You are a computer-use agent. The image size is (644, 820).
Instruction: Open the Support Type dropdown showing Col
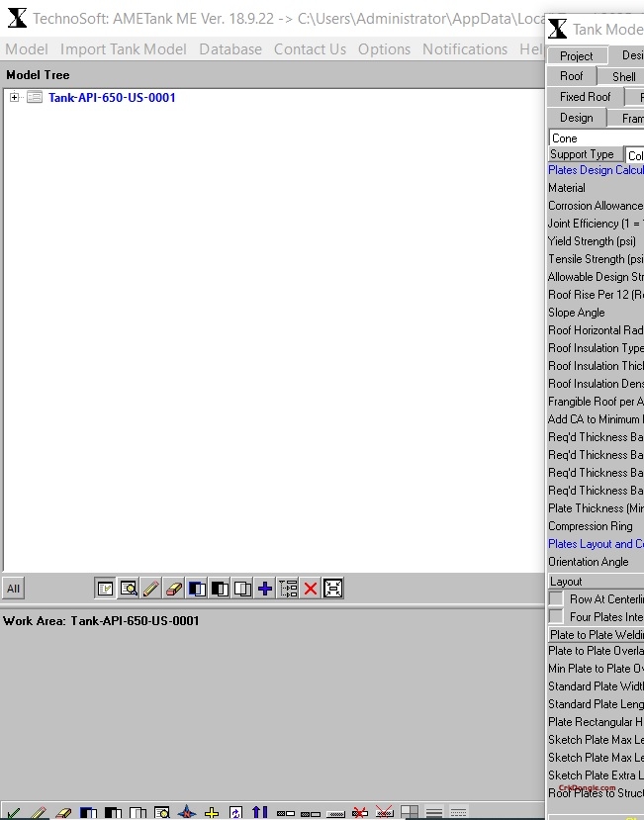[634, 155]
